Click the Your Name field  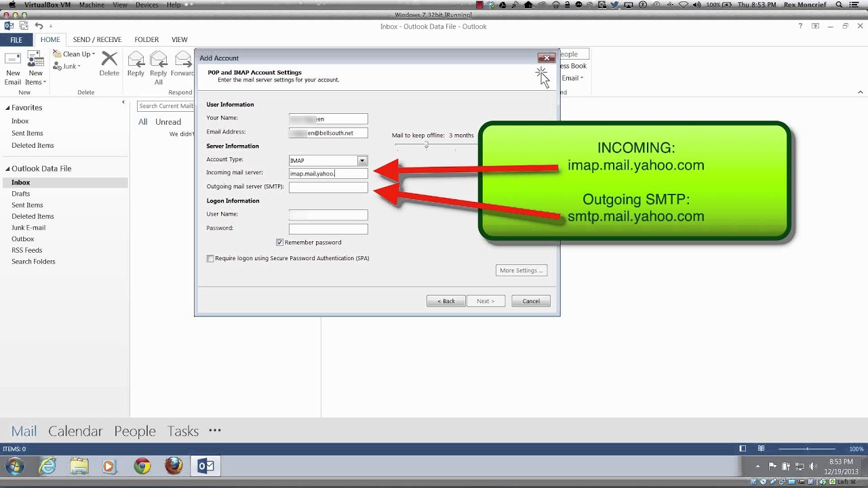pyautogui.click(x=328, y=119)
